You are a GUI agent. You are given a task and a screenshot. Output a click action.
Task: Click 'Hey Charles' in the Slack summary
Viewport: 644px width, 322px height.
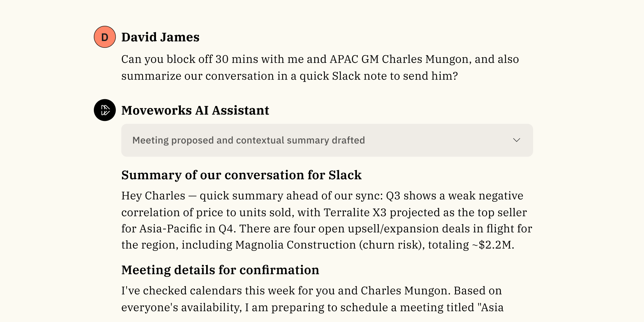(x=153, y=196)
